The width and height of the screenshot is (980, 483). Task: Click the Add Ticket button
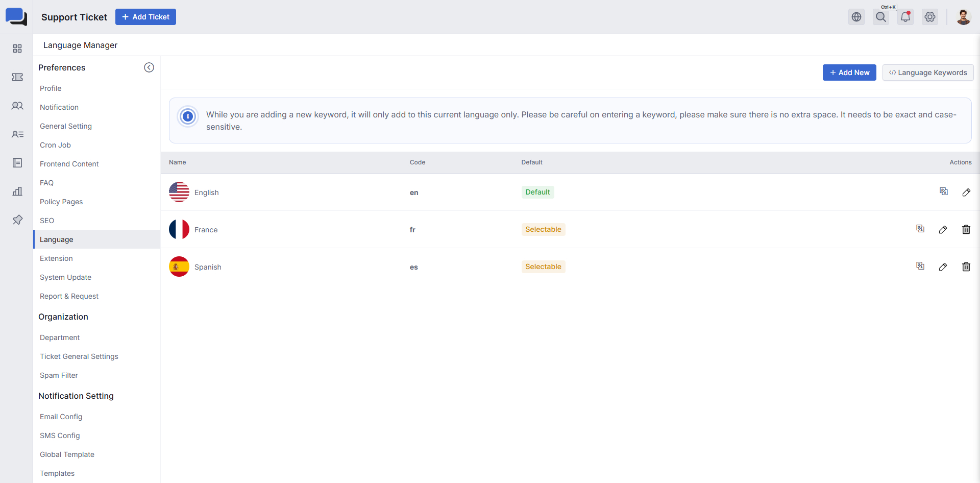[x=145, y=17]
